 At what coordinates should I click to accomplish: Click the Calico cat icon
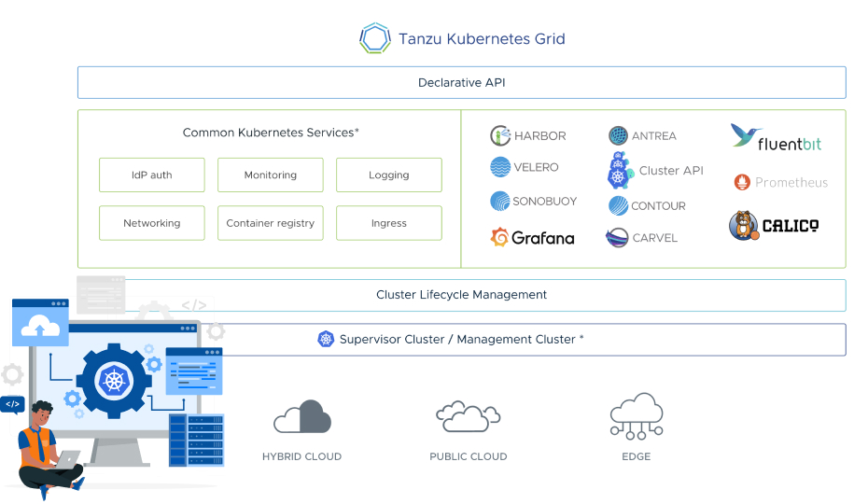coord(744,226)
